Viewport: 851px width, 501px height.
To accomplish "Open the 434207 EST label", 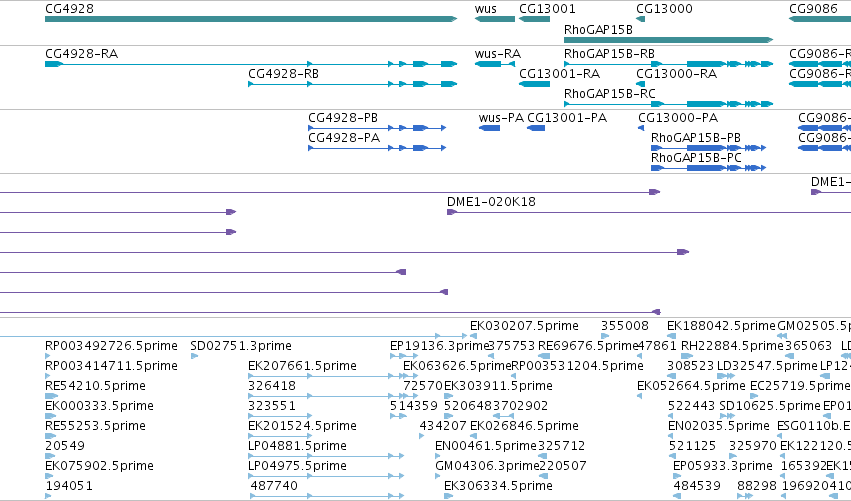I will [x=443, y=426].
